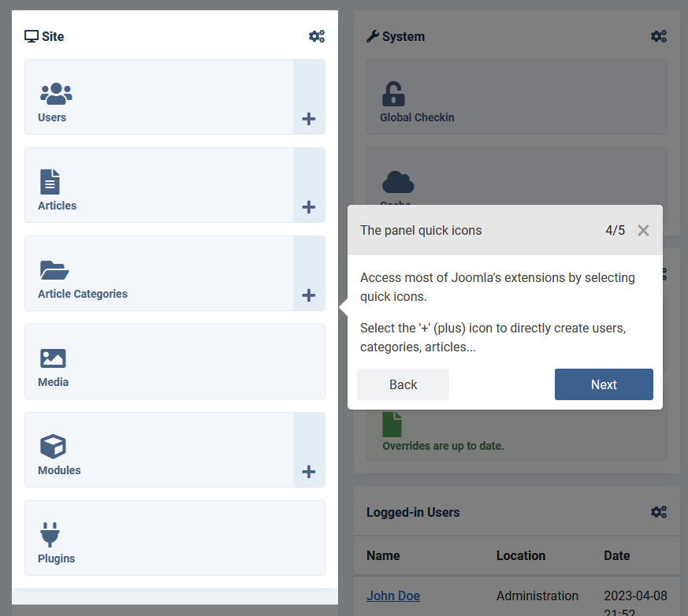The image size is (688, 616).
Task: Click the Back button in the tour
Action: (x=403, y=384)
